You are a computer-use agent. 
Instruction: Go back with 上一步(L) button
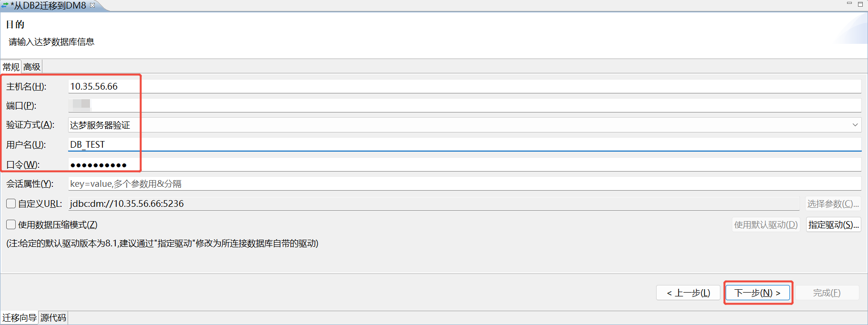coord(688,293)
